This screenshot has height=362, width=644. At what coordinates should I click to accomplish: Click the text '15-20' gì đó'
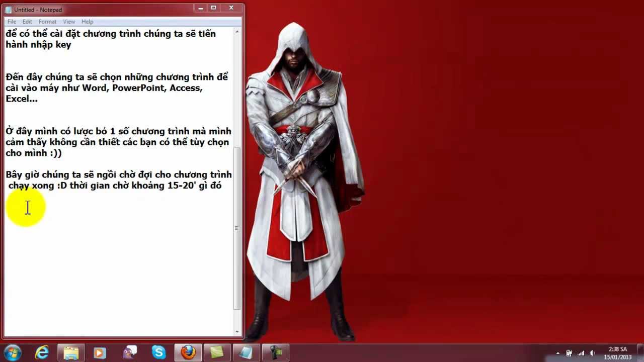click(194, 186)
